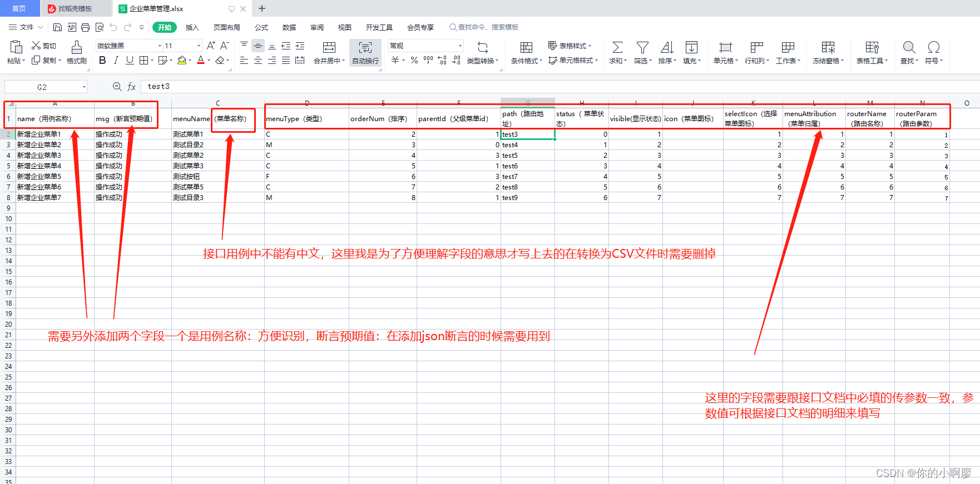Click the Save icon in quick access toolbar
The height and width of the screenshot is (484, 980).
click(57, 27)
